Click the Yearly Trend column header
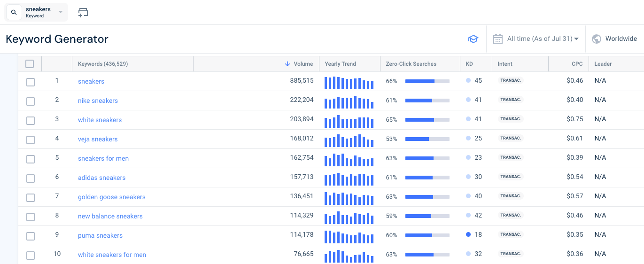The width and height of the screenshot is (644, 264). [341, 64]
